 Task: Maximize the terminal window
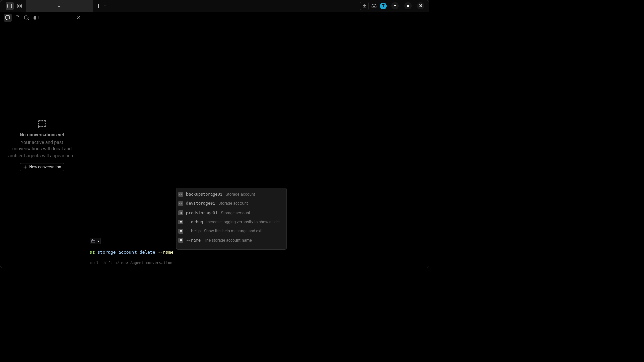tap(408, 6)
